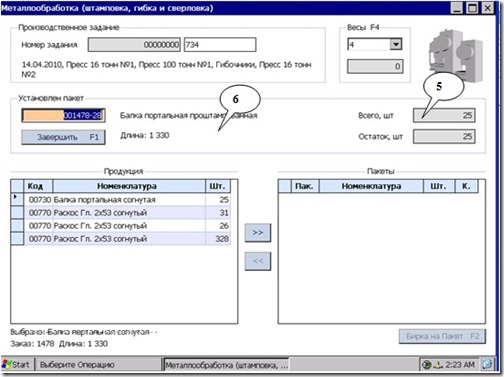Click the Всего, шт value field
The image size is (504, 377).
[x=444, y=115]
